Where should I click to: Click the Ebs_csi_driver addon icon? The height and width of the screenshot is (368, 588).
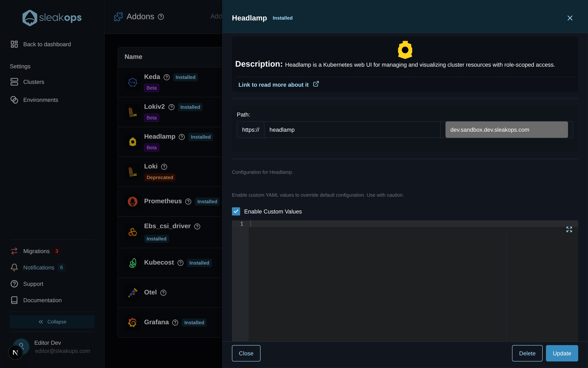tap(133, 232)
